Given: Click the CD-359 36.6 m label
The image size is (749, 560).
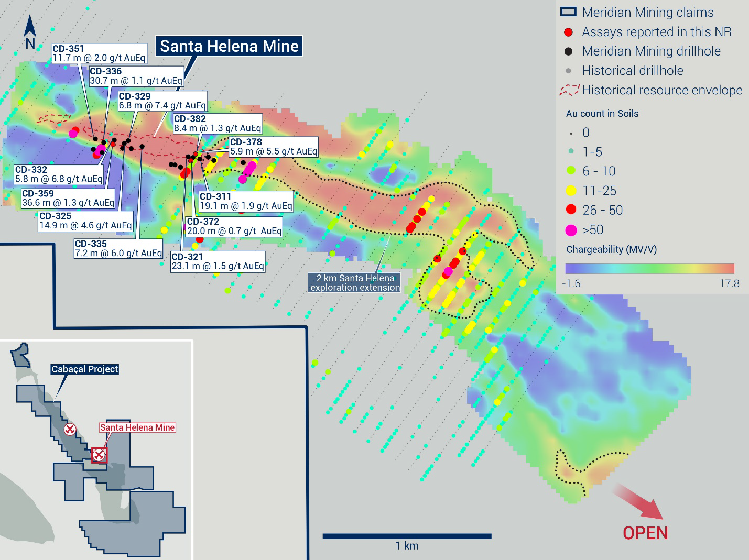Looking at the screenshot, I should click(68, 198).
